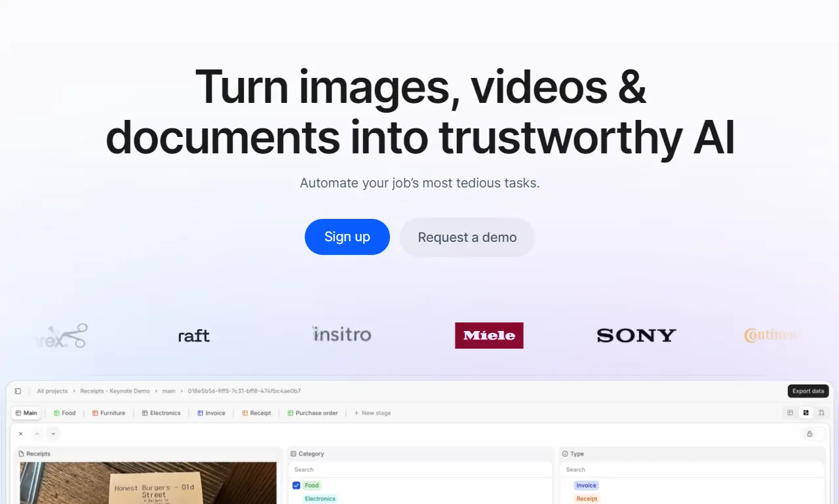839x504 pixels.
Task: Click the 018e5b56 entity ID breadcrumb
Action: point(244,391)
